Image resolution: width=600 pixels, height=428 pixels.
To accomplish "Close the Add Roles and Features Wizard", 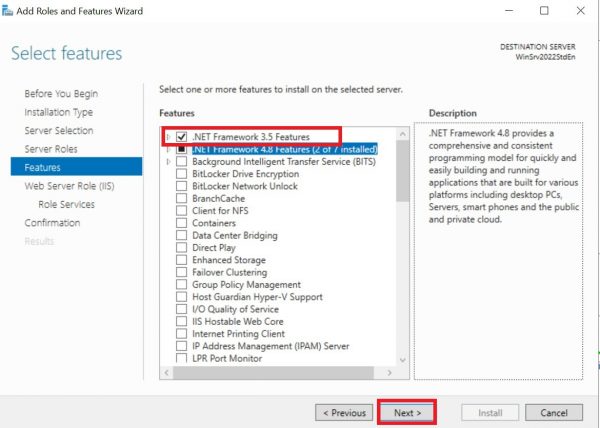I will pyautogui.click(x=580, y=11).
